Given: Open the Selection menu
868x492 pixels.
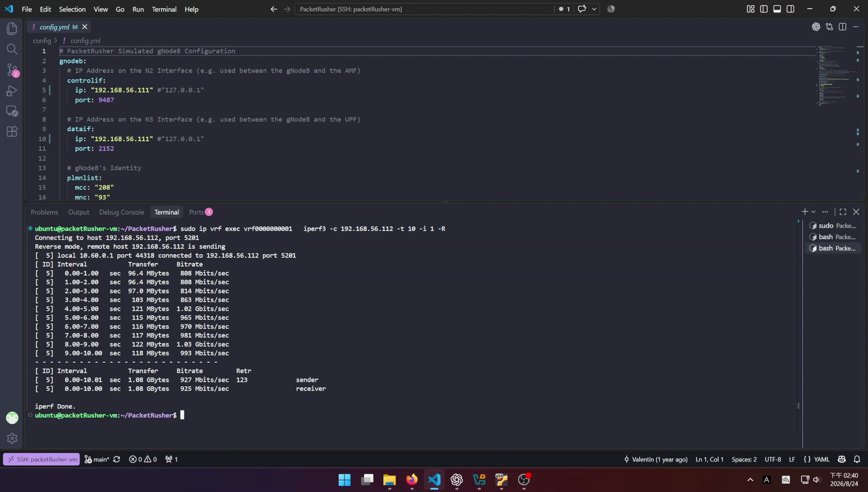Looking at the screenshot, I should tap(72, 9).
